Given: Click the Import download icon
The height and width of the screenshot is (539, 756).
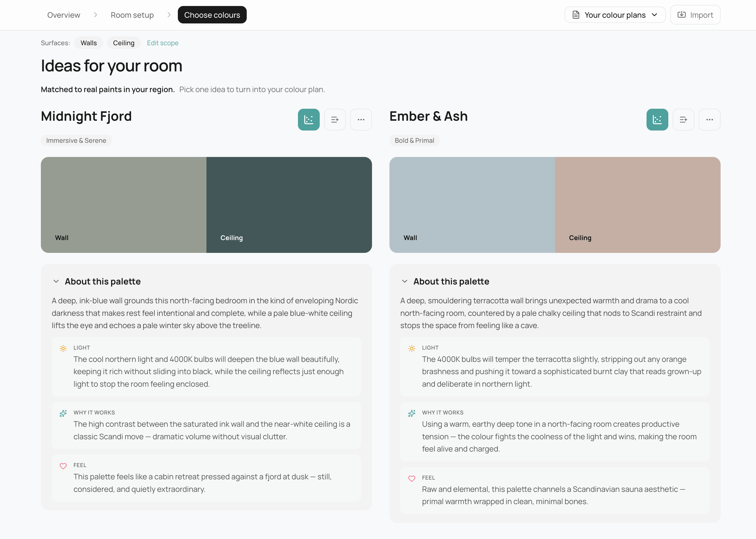Looking at the screenshot, I should [682, 15].
